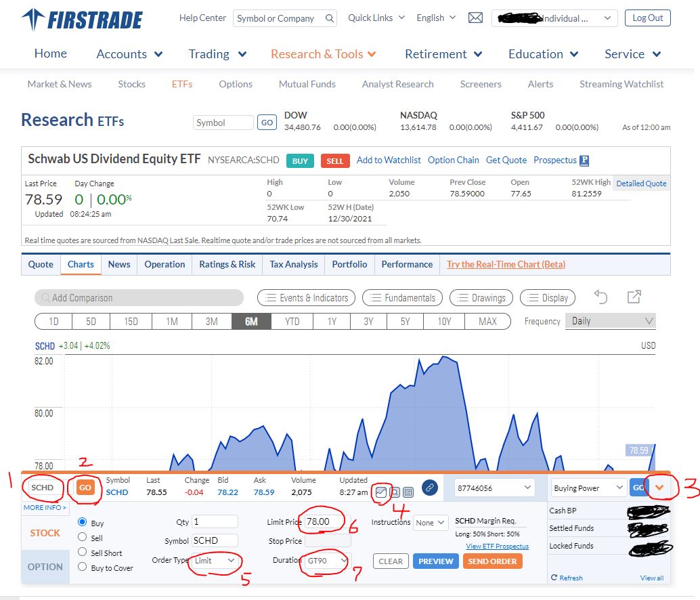This screenshot has width=700, height=600.
Task: Click Add to Watchlist link
Action: point(389,160)
